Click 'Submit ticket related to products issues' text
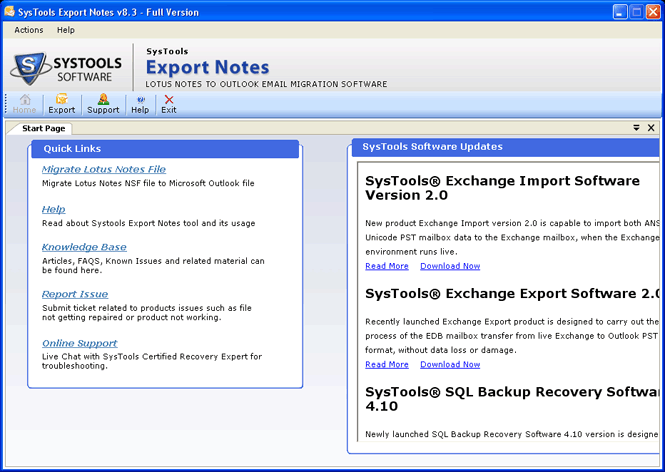Viewport: 665px width, 472px height. click(x=147, y=313)
